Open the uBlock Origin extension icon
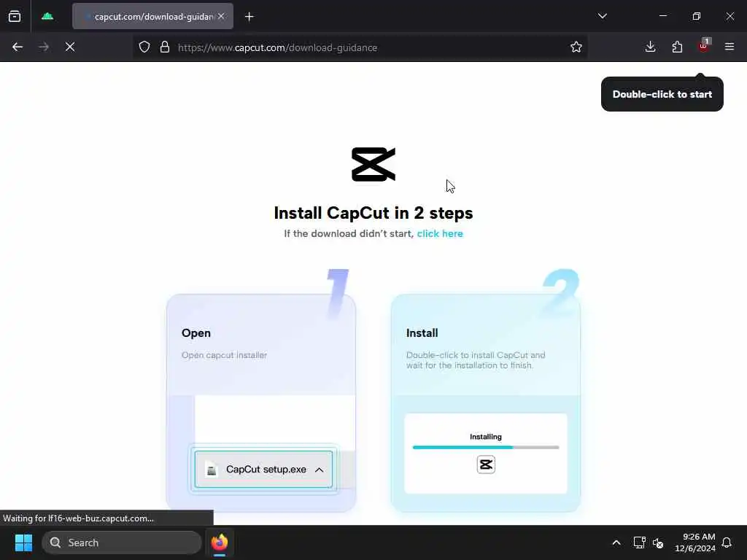The width and height of the screenshot is (747, 560). coord(704,46)
